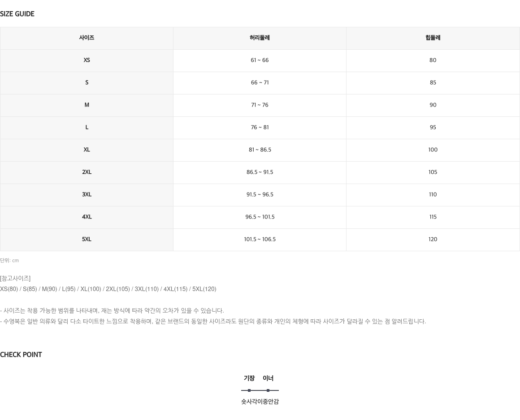Click the 힙둘레 column header
Screen dimensions: 520x420
(x=433, y=38)
